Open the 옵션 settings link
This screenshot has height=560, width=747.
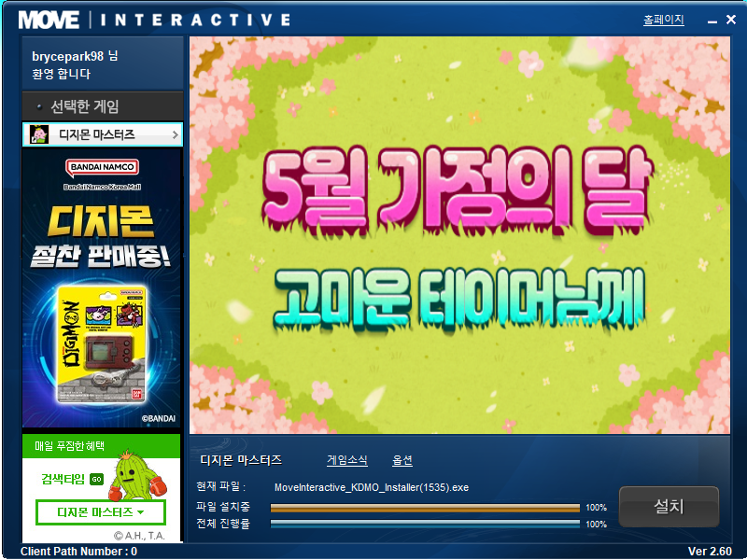(402, 460)
